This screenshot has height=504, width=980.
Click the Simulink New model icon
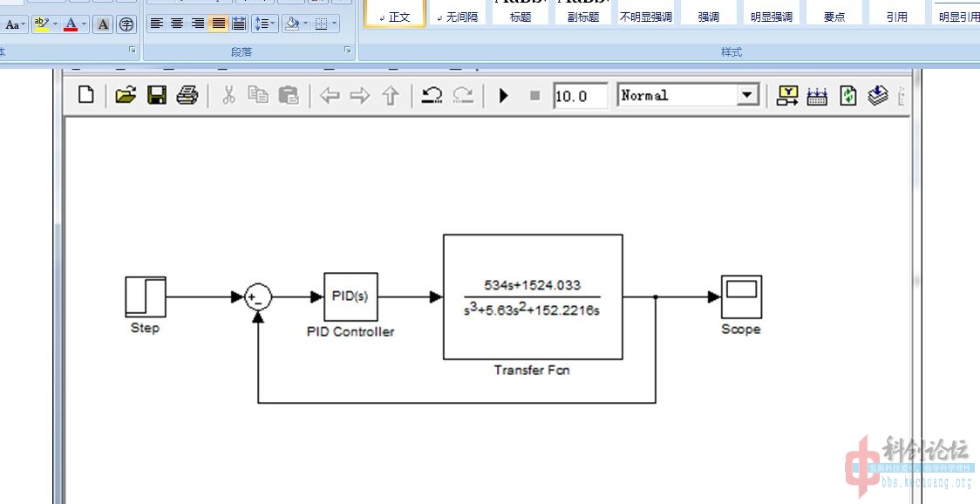tap(86, 95)
